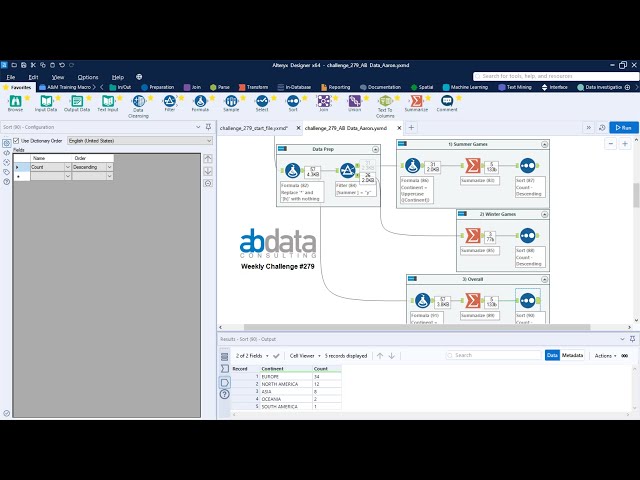The height and width of the screenshot is (480, 640).
Task: Select the Select tool icon
Action: [262, 101]
